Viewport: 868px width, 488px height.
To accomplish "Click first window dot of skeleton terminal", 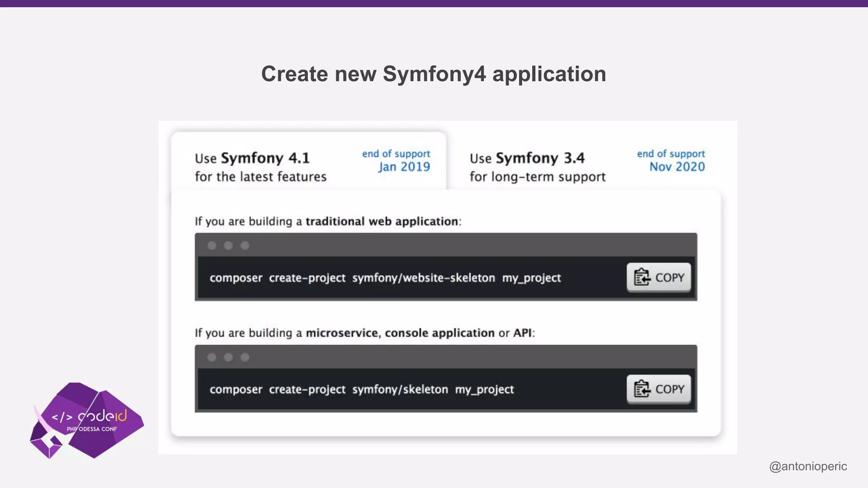I will [x=212, y=358].
